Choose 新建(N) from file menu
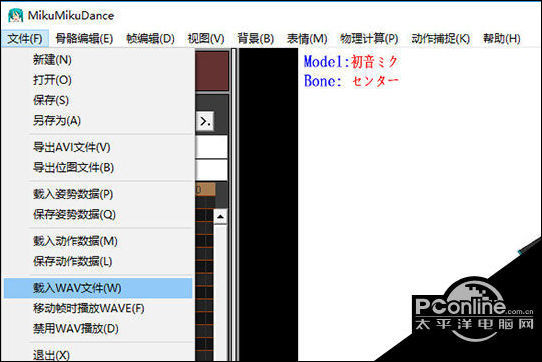This screenshot has width=542, height=362. (x=98, y=60)
